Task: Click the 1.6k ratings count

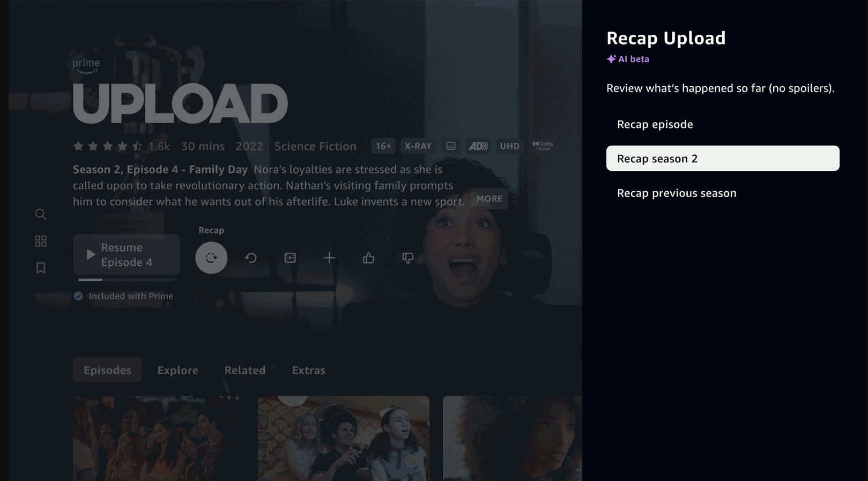Action: pos(159,146)
